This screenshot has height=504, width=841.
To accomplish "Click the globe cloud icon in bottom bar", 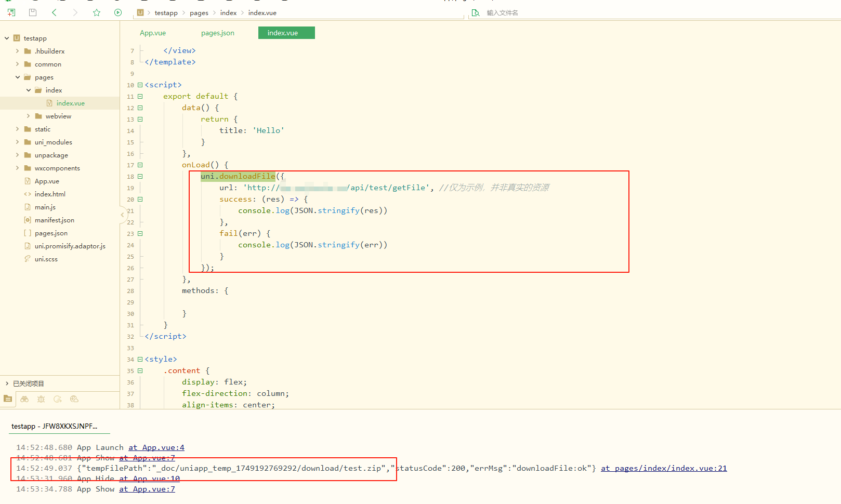I will tap(74, 399).
